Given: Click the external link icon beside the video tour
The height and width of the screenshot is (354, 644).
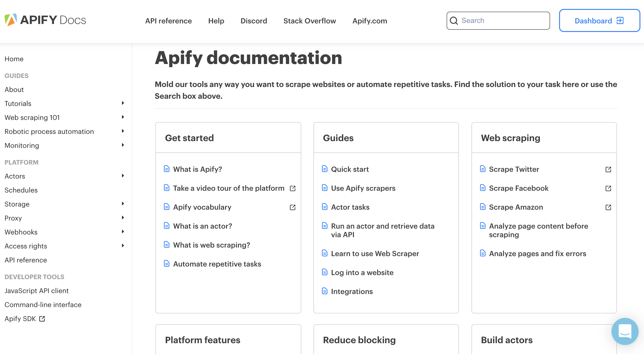Looking at the screenshot, I should coord(293,188).
